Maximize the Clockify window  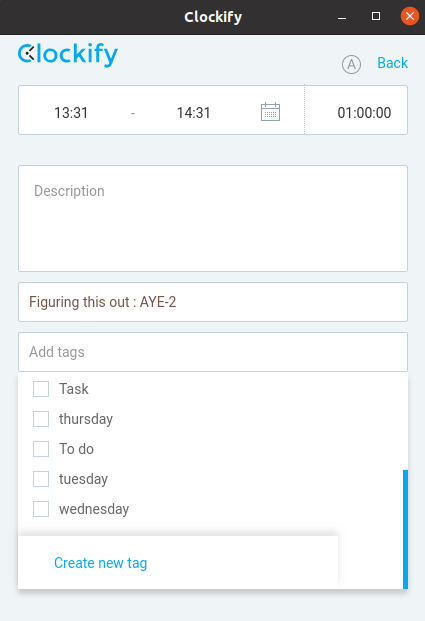(x=376, y=16)
